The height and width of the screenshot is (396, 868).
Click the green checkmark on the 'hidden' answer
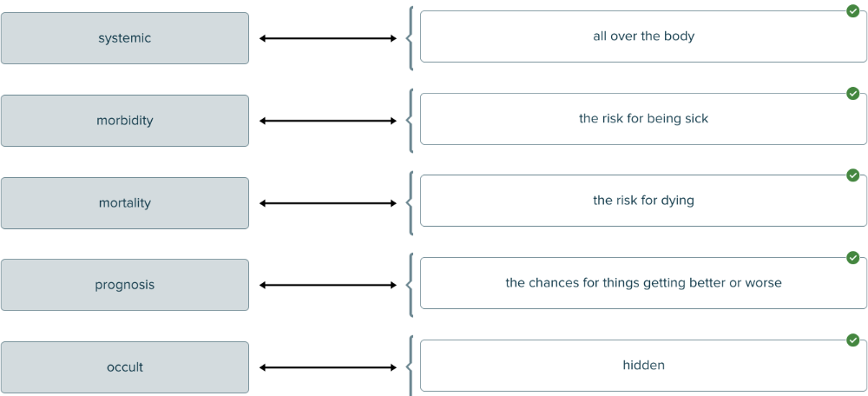(853, 340)
